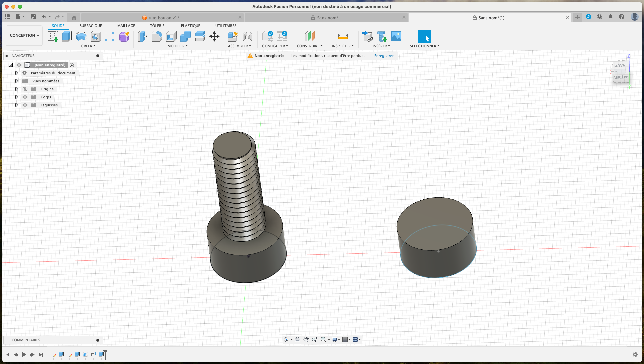The image size is (644, 364).
Task: Expand the Paramètres du document node
Action: [17, 73]
